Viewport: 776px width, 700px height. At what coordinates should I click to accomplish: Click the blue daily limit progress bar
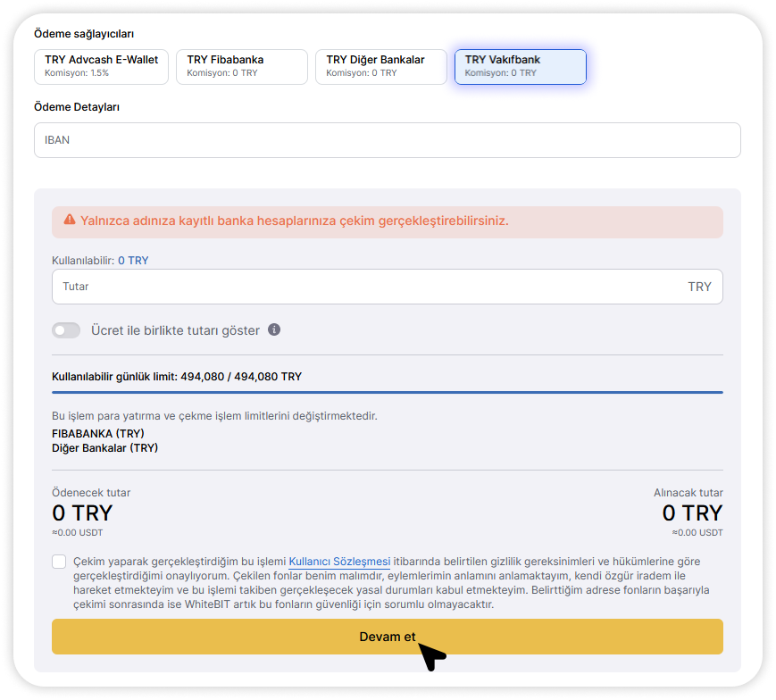click(x=387, y=392)
